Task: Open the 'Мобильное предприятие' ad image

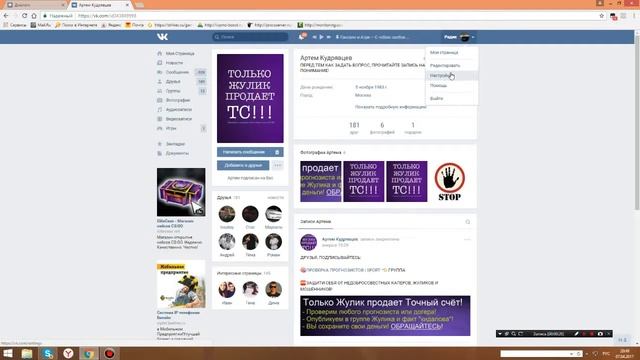Action: point(181,285)
